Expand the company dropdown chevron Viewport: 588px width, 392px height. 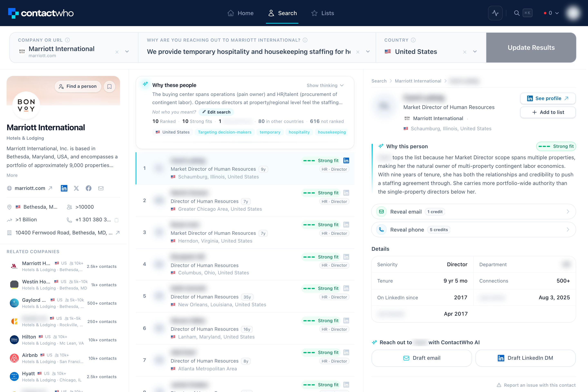tap(127, 51)
